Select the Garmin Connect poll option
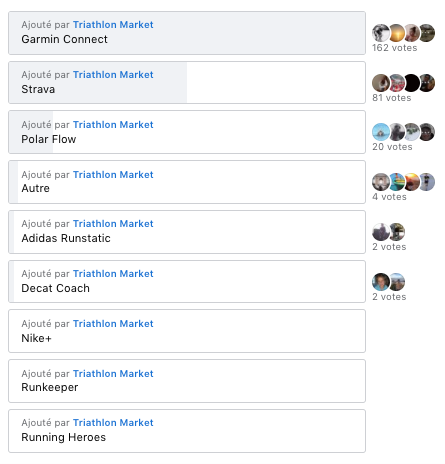The width and height of the screenshot is (445, 464). [x=187, y=33]
